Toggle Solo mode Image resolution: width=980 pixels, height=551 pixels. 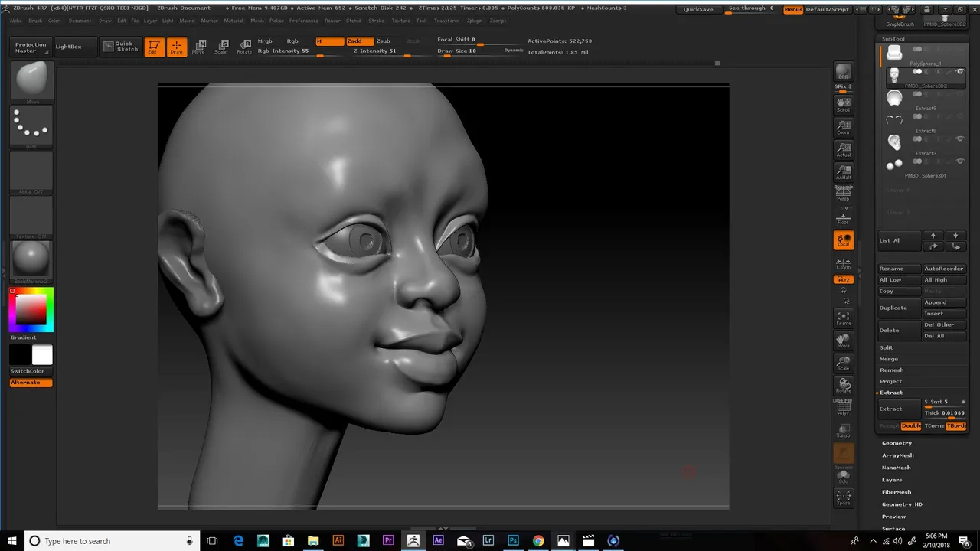click(x=843, y=475)
